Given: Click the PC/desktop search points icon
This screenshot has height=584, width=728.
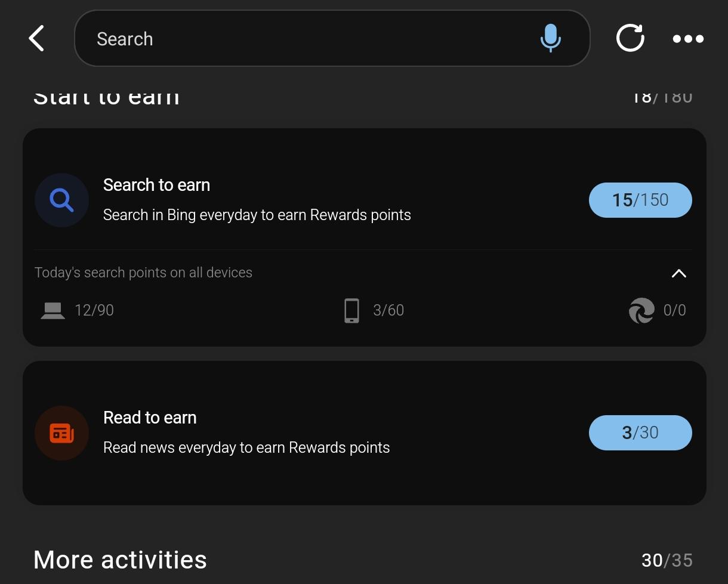Looking at the screenshot, I should coord(53,310).
